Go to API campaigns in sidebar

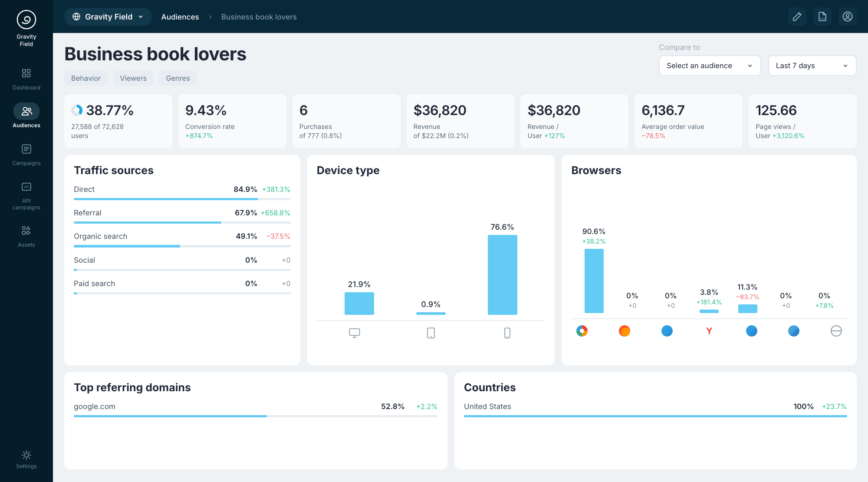coord(26,187)
